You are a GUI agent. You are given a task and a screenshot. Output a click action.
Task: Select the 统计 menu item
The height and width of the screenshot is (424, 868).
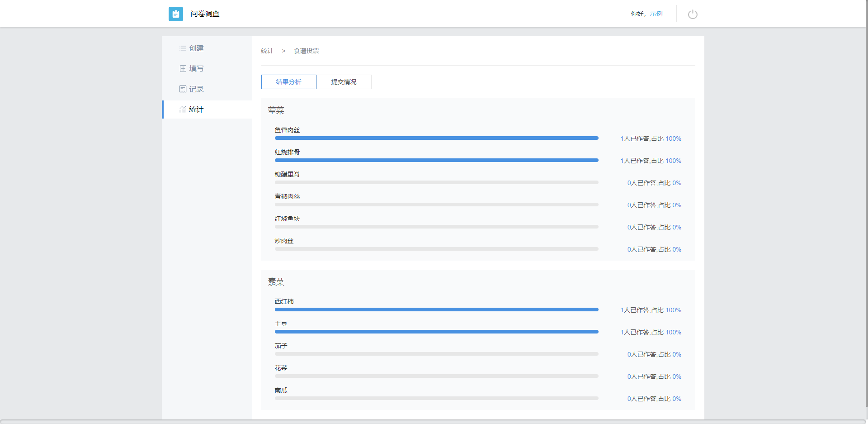[208, 109]
